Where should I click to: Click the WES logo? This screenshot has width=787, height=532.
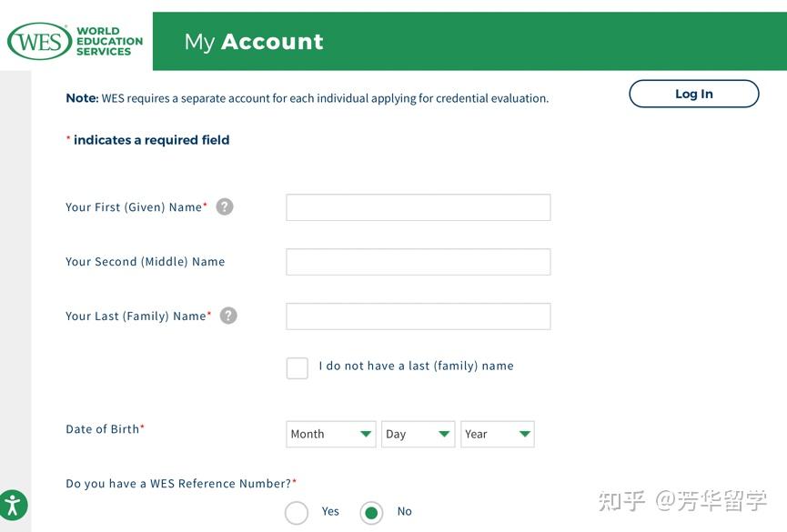(40, 41)
